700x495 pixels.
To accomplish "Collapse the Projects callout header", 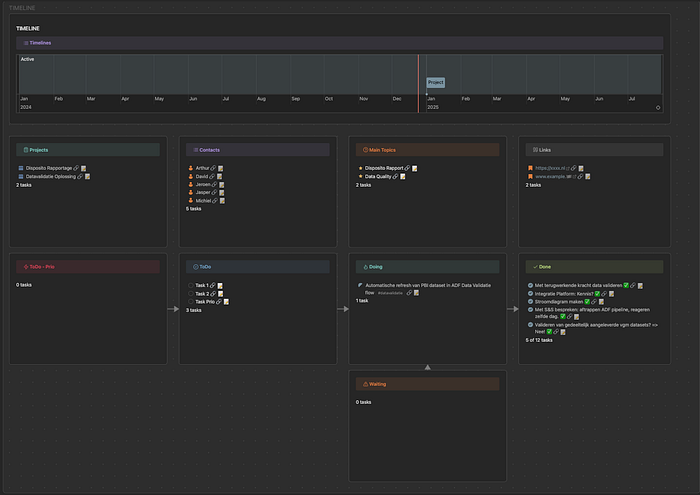I will click(88, 150).
